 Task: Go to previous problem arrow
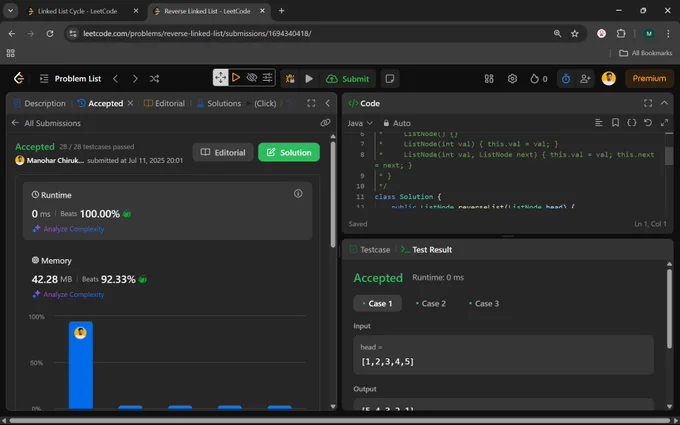pyautogui.click(x=115, y=78)
